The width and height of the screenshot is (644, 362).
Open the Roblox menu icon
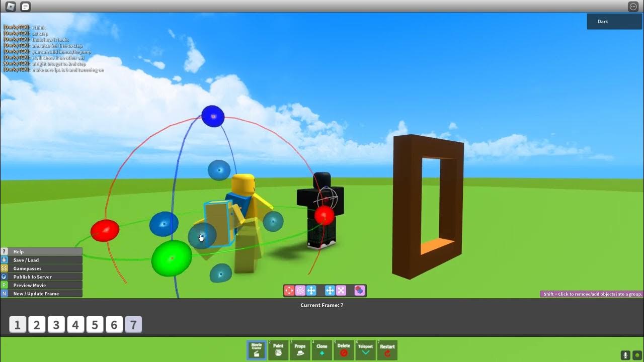pos(10,7)
